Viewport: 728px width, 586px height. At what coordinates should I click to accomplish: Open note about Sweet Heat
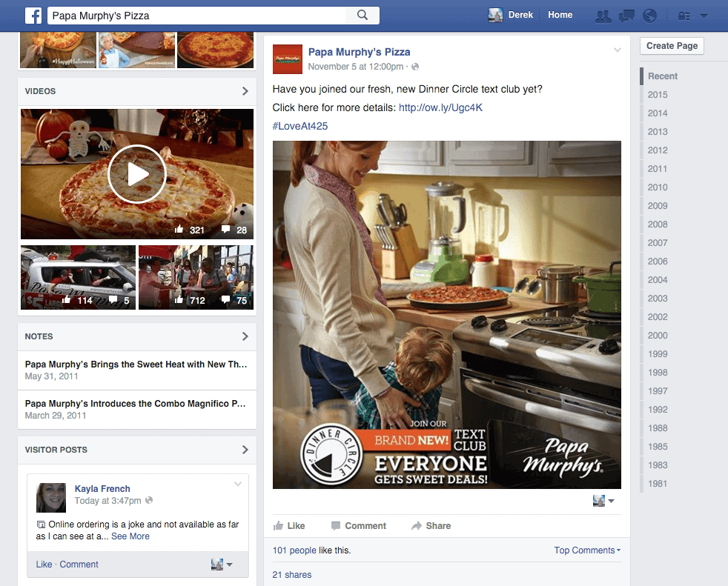[x=136, y=364]
